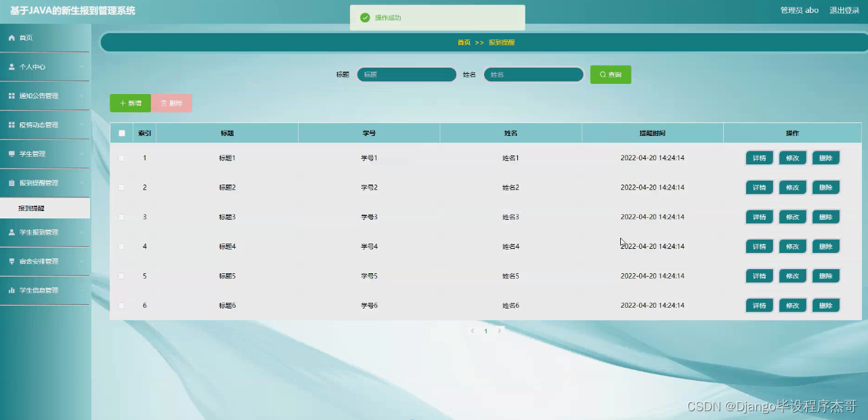
Task: Open the 学生管理 sidebar menu
Action: pyautogui.click(x=45, y=154)
